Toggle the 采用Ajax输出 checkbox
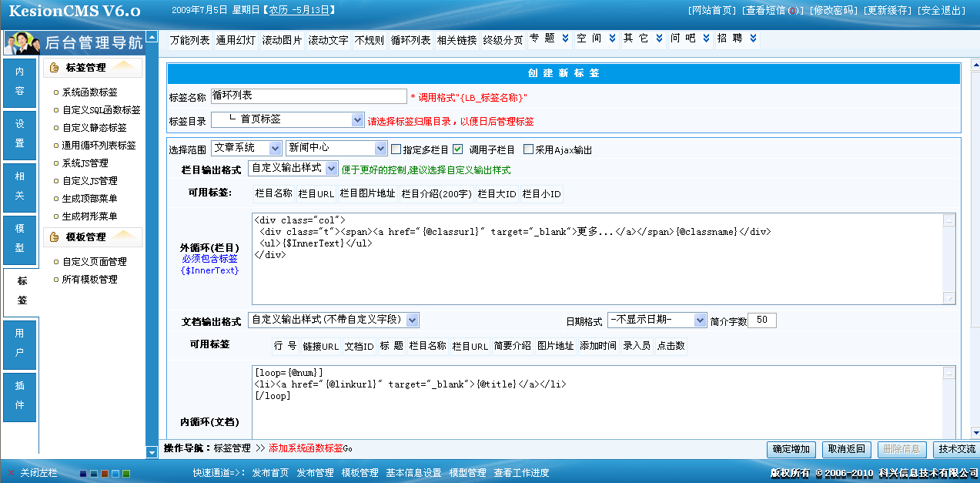 click(x=528, y=149)
